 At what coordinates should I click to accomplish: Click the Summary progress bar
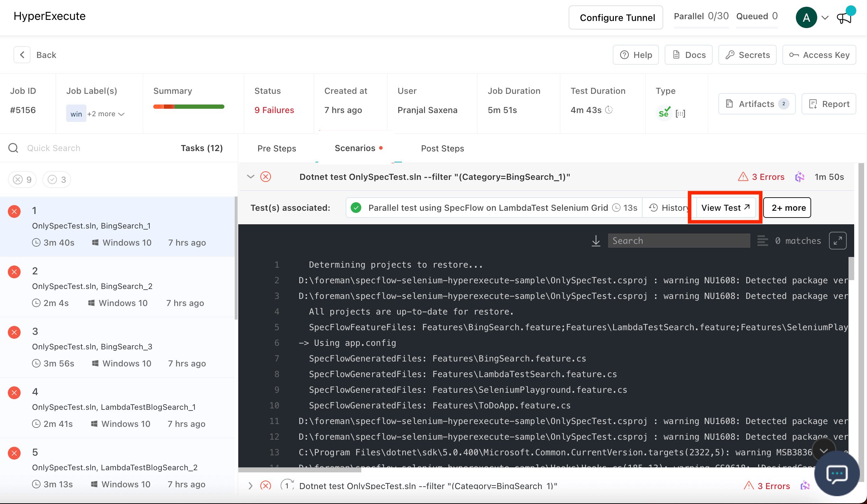tap(188, 107)
